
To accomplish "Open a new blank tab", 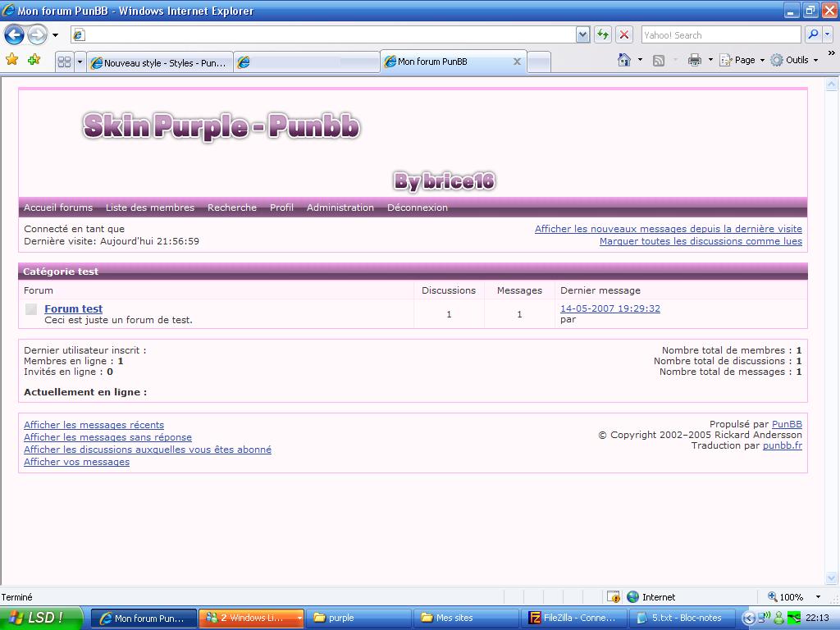I will (539, 62).
